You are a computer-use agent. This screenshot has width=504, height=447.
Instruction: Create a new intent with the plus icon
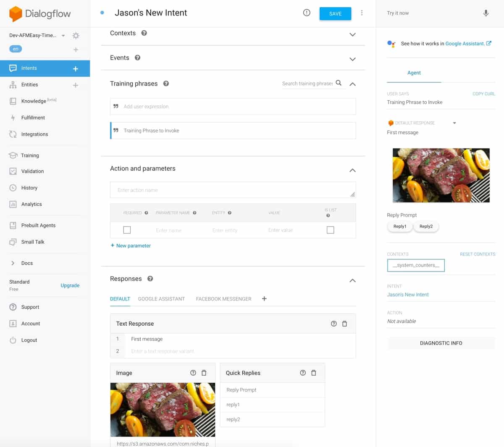[x=76, y=68]
